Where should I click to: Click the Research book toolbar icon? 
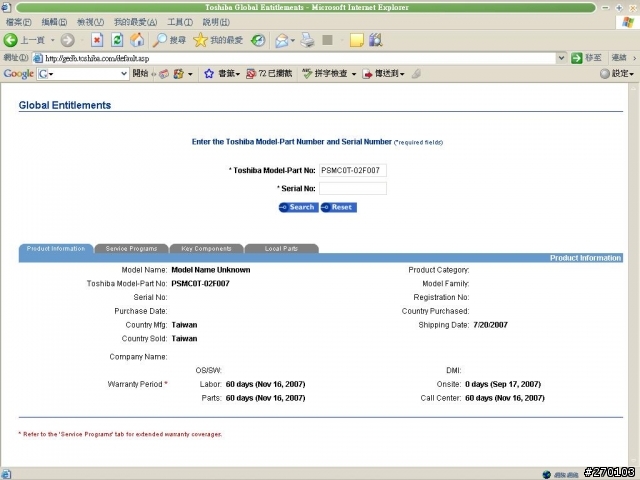coord(376,40)
